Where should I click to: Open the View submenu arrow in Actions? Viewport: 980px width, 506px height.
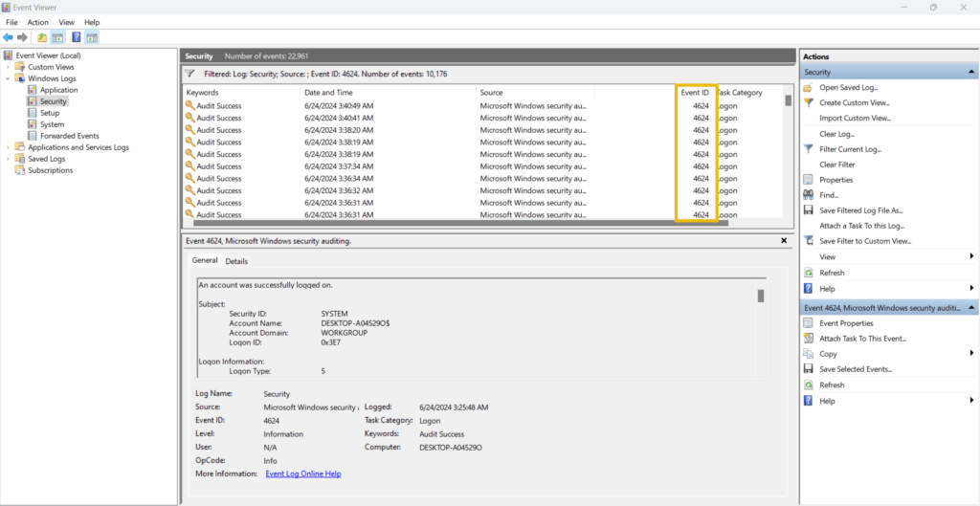(972, 256)
